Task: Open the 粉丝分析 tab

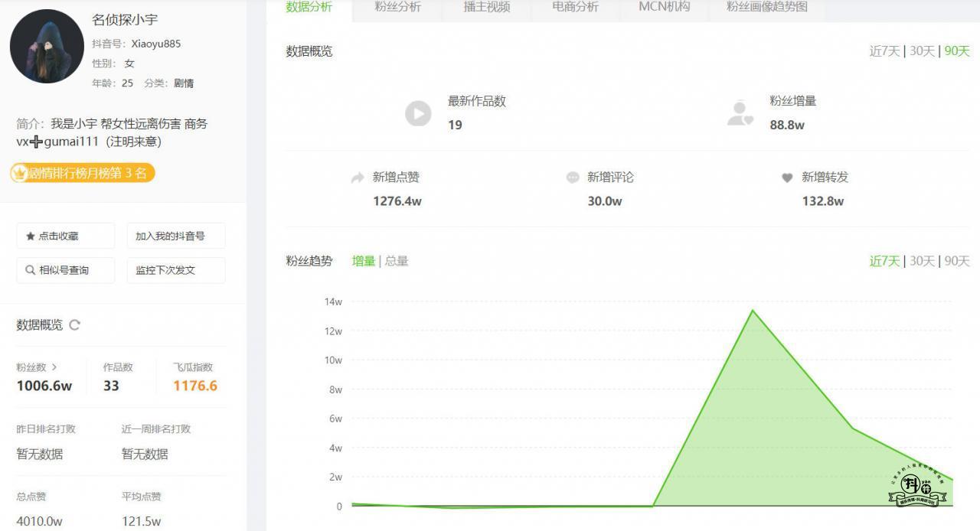Action: pyautogui.click(x=397, y=7)
